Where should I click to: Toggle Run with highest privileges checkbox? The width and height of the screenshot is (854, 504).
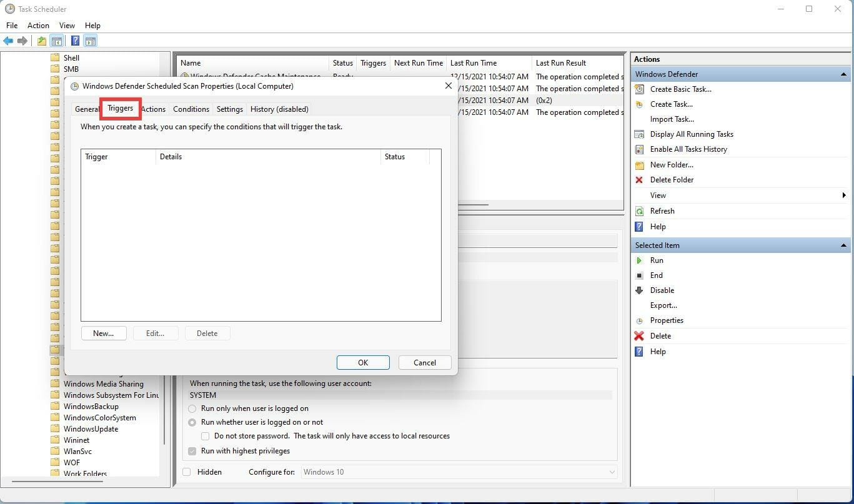[x=192, y=451]
